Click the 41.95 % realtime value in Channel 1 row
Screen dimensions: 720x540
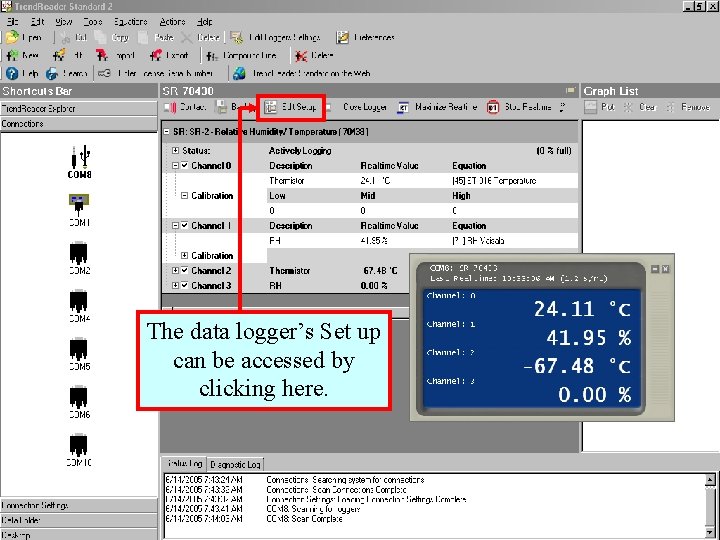pos(374,241)
